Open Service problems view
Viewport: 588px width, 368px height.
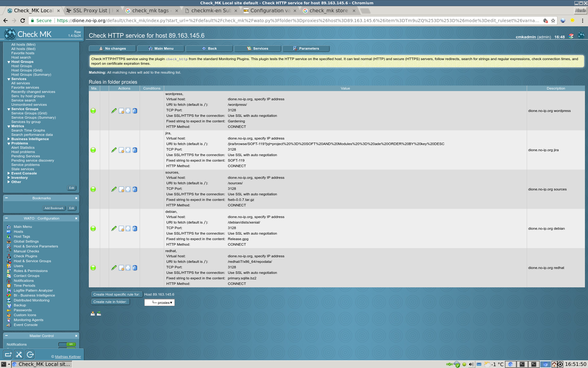(x=25, y=165)
